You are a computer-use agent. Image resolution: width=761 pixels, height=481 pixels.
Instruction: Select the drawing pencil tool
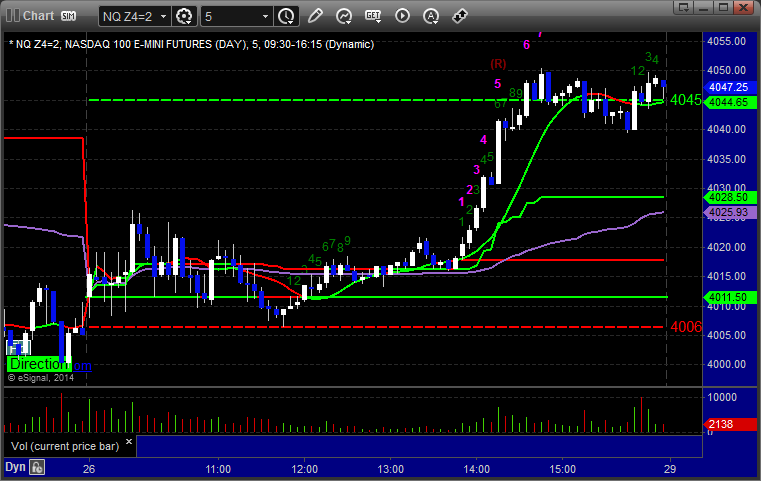point(315,16)
